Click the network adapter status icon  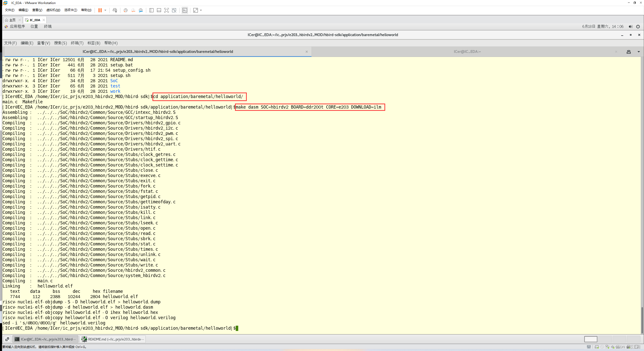pyautogui.click(x=607, y=347)
